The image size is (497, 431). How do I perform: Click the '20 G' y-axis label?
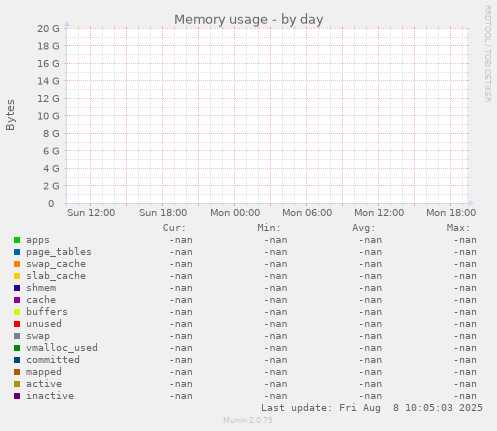[x=48, y=29]
